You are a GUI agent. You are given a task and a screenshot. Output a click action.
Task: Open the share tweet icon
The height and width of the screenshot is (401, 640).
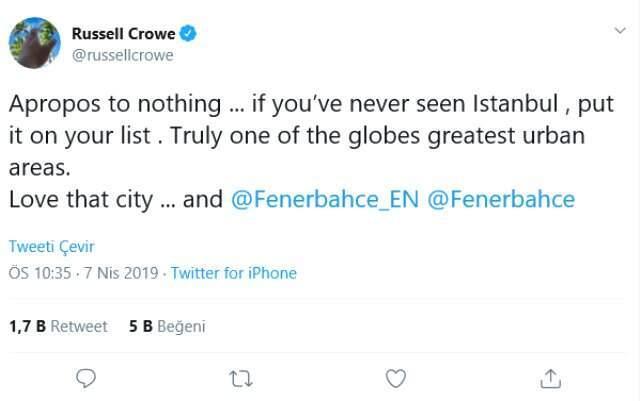coord(550,378)
